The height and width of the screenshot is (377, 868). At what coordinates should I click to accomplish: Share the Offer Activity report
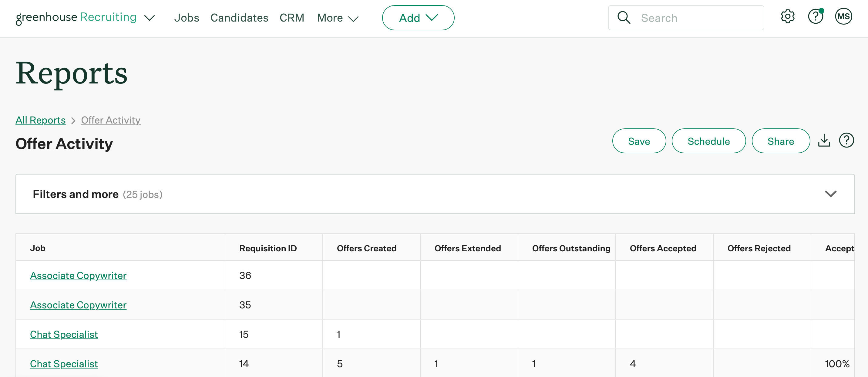click(781, 141)
